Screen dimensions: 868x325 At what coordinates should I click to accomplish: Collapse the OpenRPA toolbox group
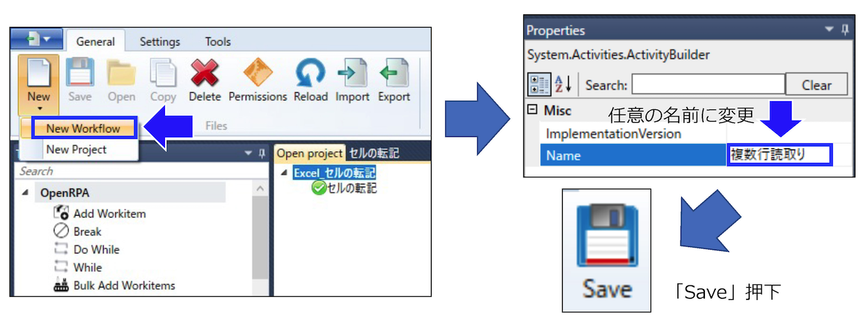(24, 193)
